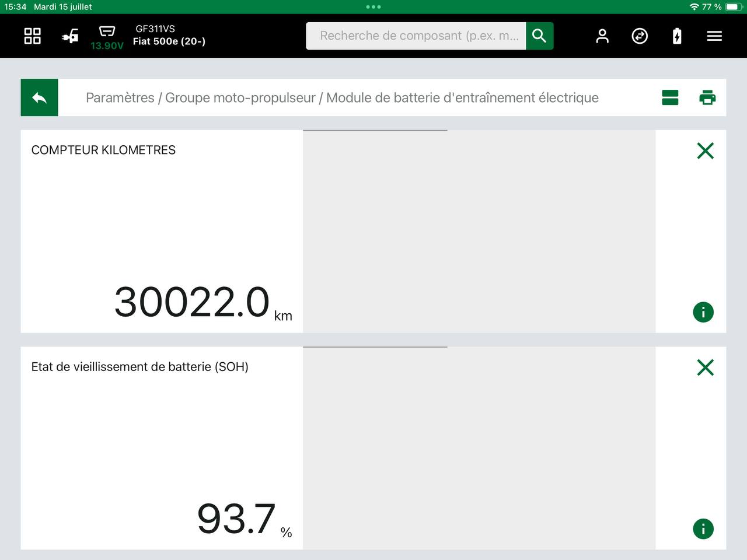Tap the graph area of the SOH card
Screen dimensions: 747x560
tap(479, 448)
